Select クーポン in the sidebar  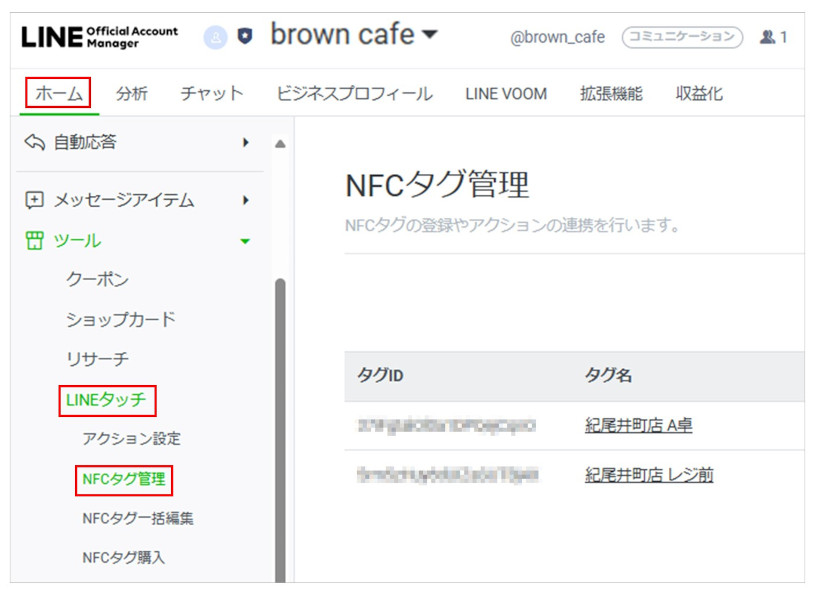(97, 280)
